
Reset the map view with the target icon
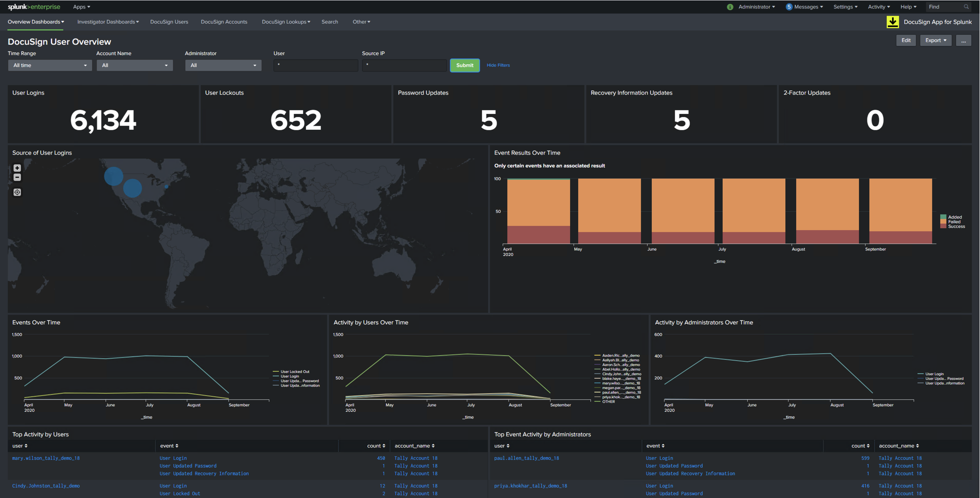[17, 192]
